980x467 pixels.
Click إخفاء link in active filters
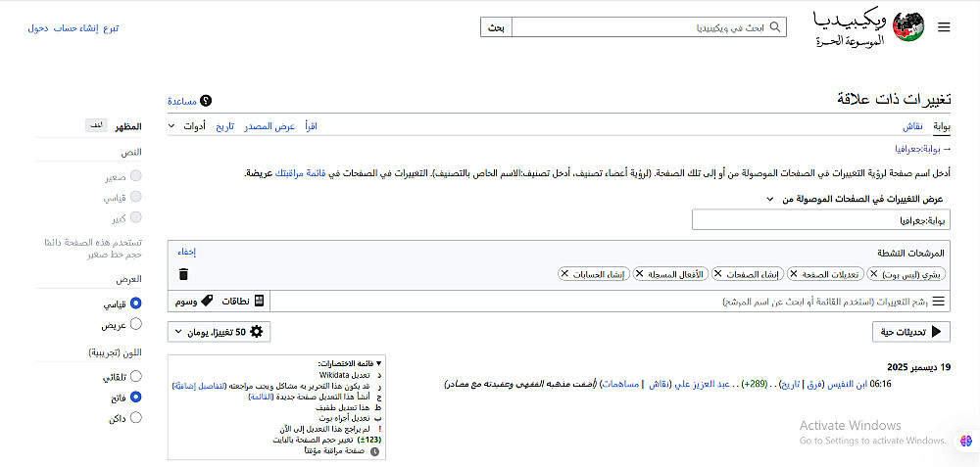pyautogui.click(x=187, y=253)
